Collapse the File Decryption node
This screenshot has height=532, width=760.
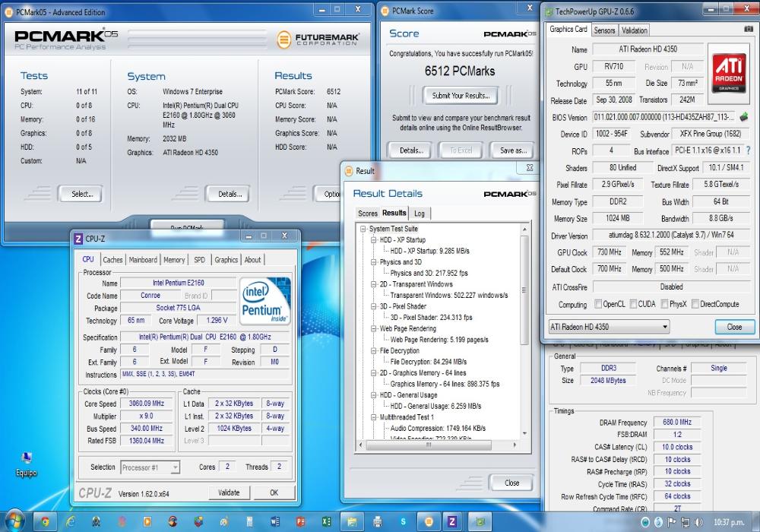374,351
